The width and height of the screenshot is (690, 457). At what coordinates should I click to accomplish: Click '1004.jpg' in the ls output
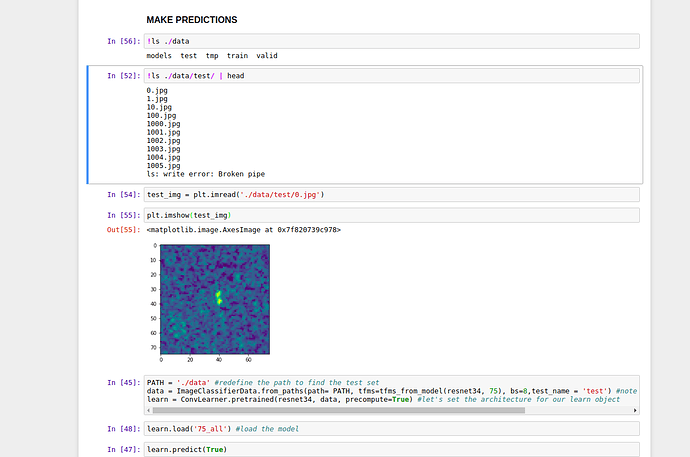coord(163,157)
